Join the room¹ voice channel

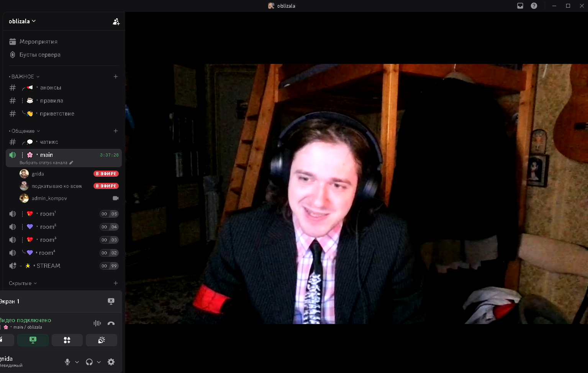(x=64, y=214)
